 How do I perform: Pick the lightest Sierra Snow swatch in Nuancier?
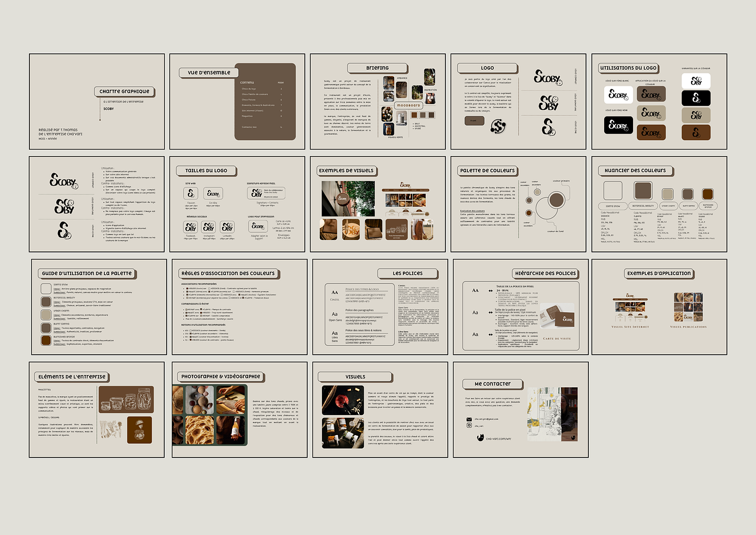(x=612, y=190)
